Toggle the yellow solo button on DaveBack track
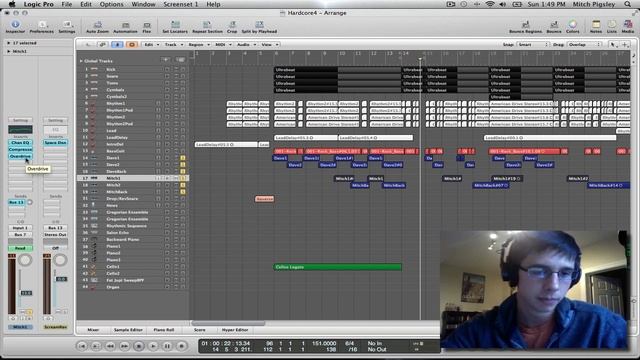 click(183, 171)
